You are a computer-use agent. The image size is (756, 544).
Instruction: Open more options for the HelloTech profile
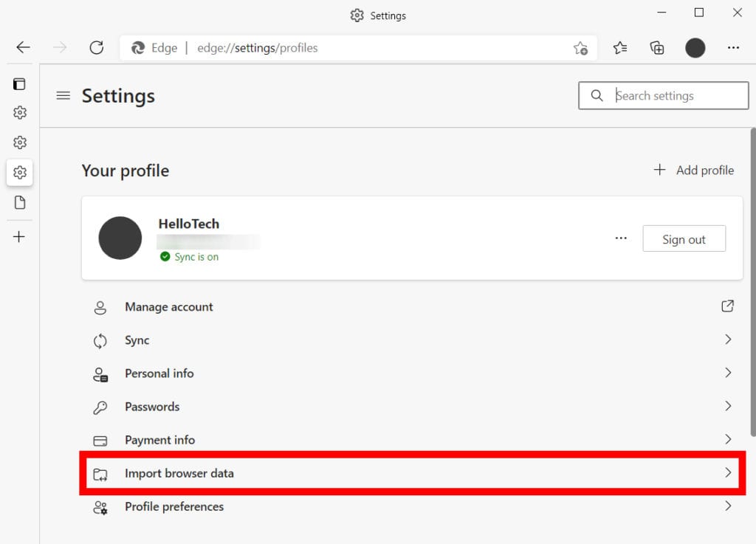point(621,238)
